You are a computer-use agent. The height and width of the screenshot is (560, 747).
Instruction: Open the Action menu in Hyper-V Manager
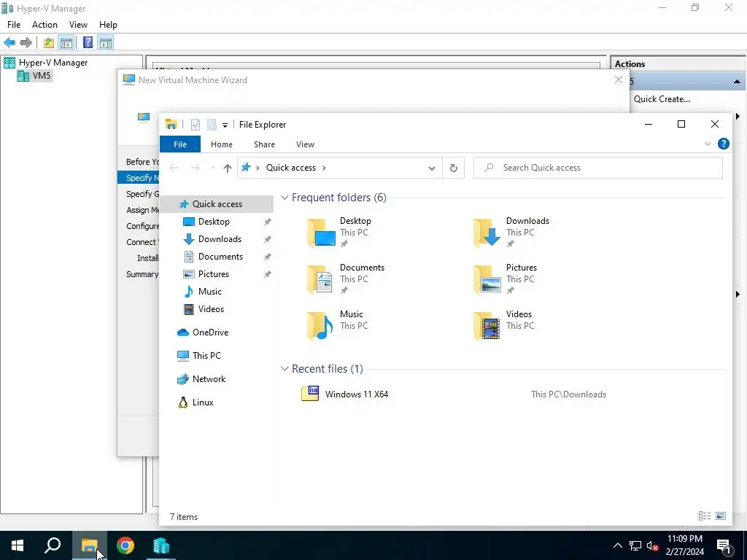44,25
